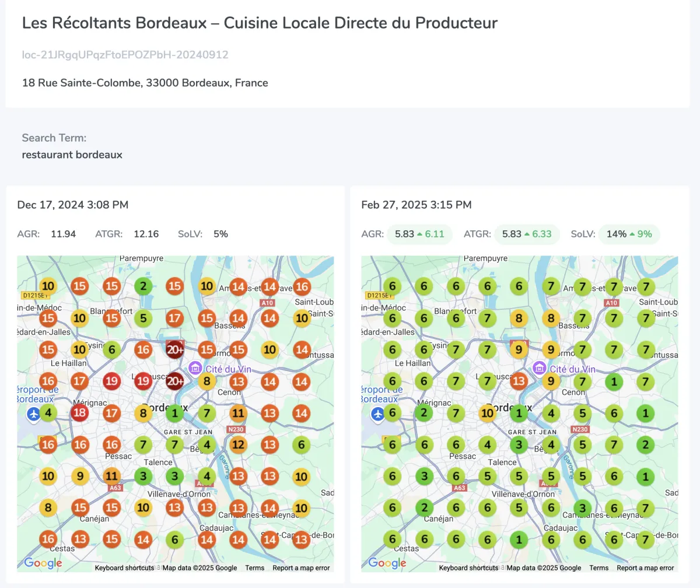
Task: Select rank 9 marker on Dec 17 map
Action: point(80,477)
